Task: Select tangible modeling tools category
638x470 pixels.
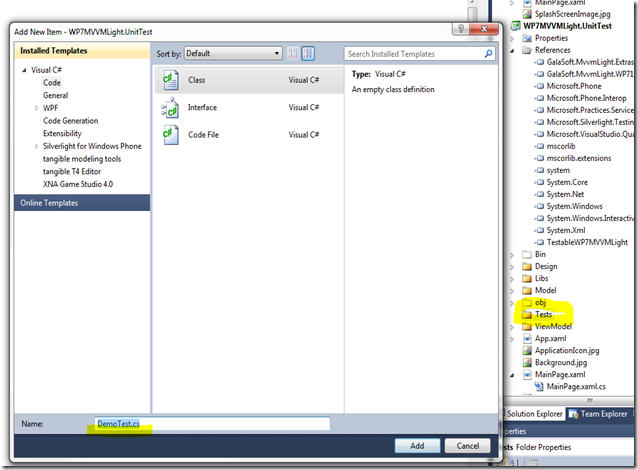Action: [x=82, y=159]
